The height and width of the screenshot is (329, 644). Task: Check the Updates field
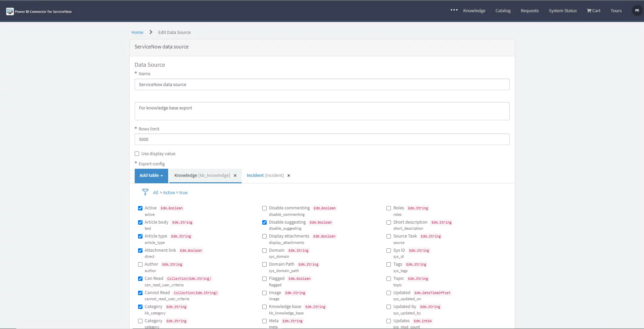tap(389, 321)
